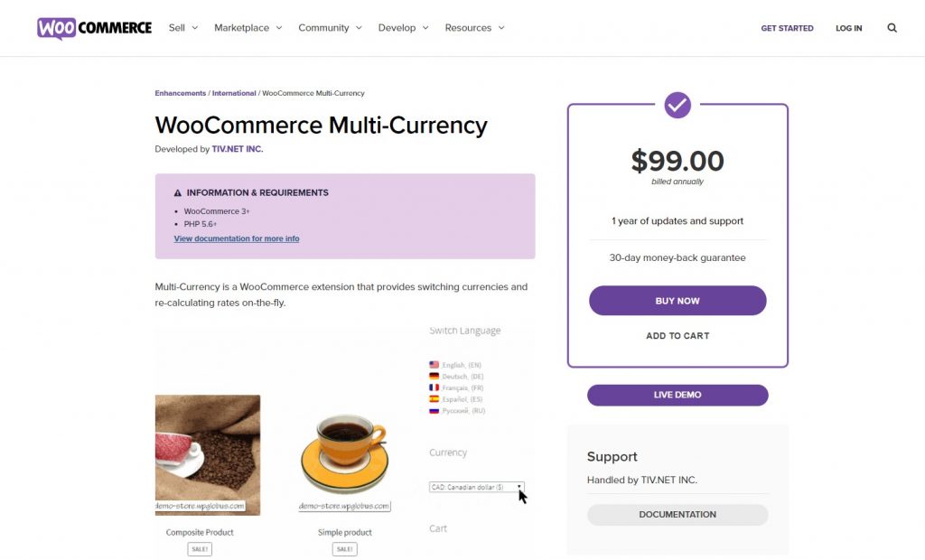This screenshot has height=560, width=925.
Task: Click the Live Demo button
Action: (677, 395)
